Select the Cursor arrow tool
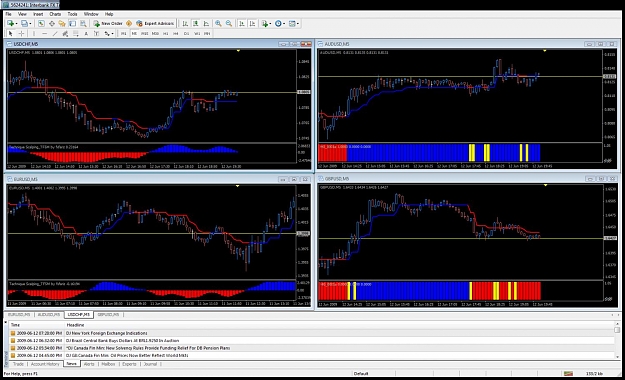This screenshot has height=380, width=625. tap(11, 33)
